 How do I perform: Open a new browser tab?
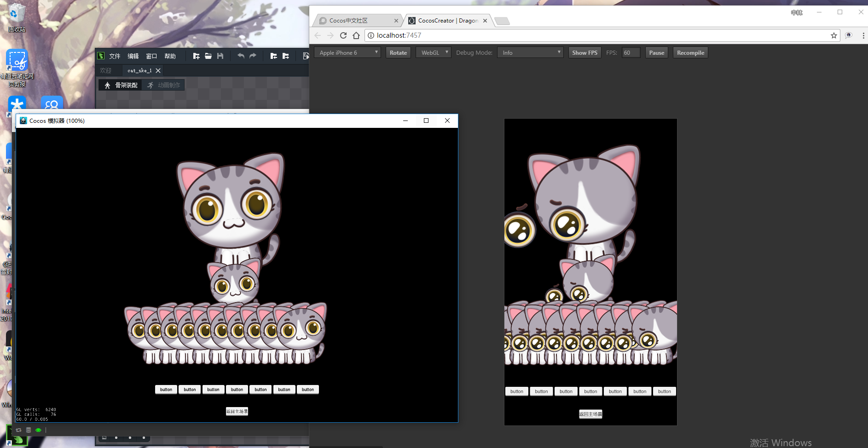coord(502,21)
